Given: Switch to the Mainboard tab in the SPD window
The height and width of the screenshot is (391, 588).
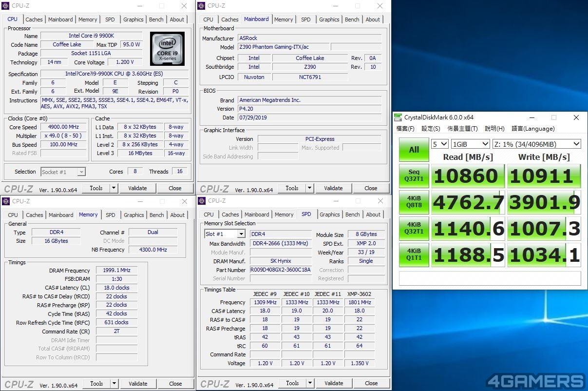Looking at the screenshot, I should pyautogui.click(x=257, y=215).
